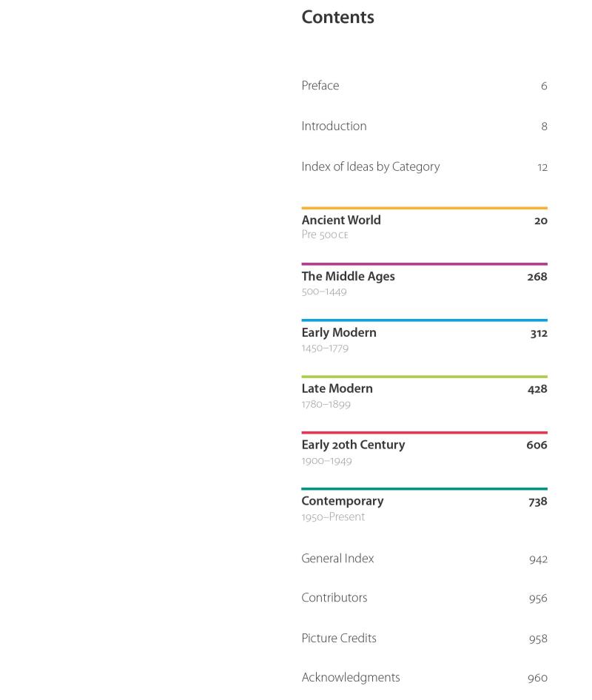
Task: Click the Contents page heading
Action: click(x=337, y=18)
